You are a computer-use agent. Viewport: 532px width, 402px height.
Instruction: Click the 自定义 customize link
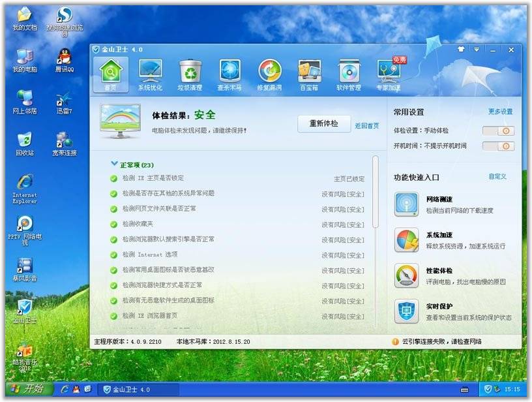click(497, 177)
